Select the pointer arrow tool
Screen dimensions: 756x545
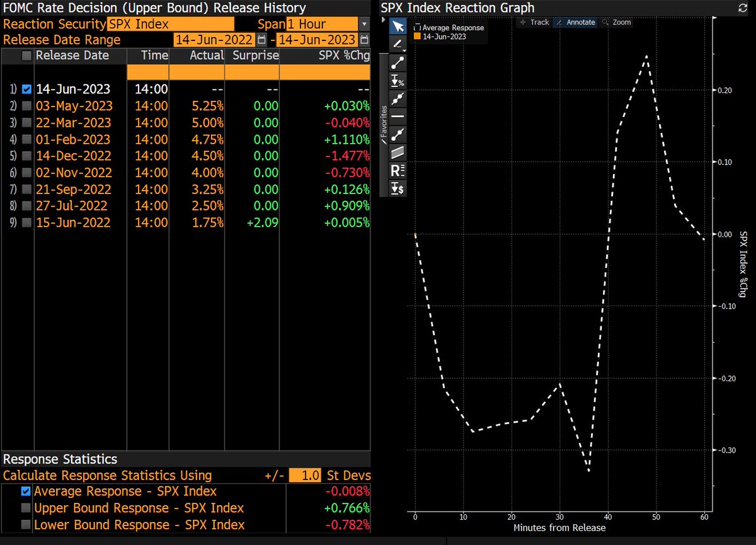point(398,26)
